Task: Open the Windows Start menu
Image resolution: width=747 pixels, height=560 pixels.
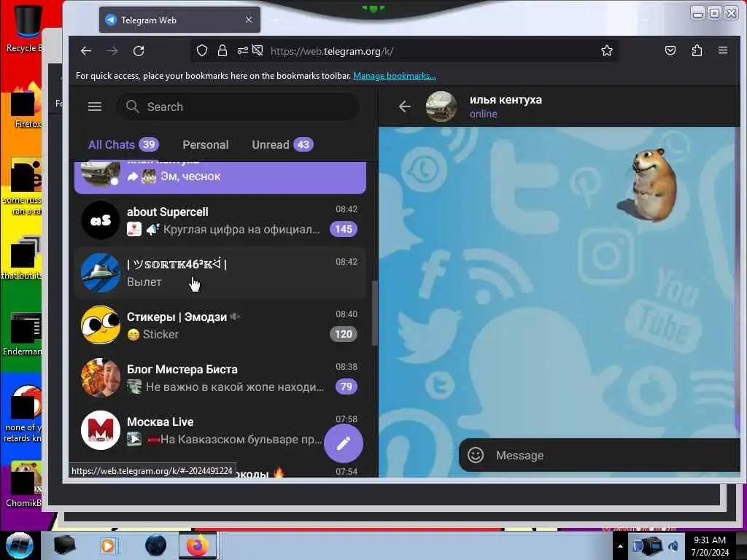Action: [x=20, y=545]
